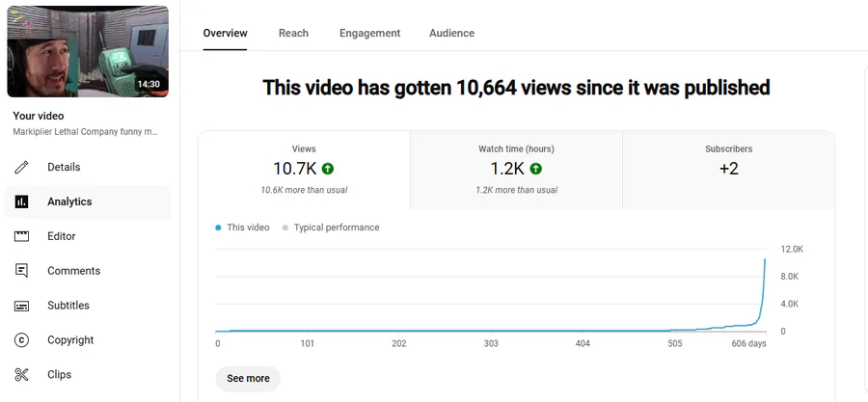Click '1.2K more than usual' text
The width and height of the screenshot is (868, 402).
coord(517,190)
